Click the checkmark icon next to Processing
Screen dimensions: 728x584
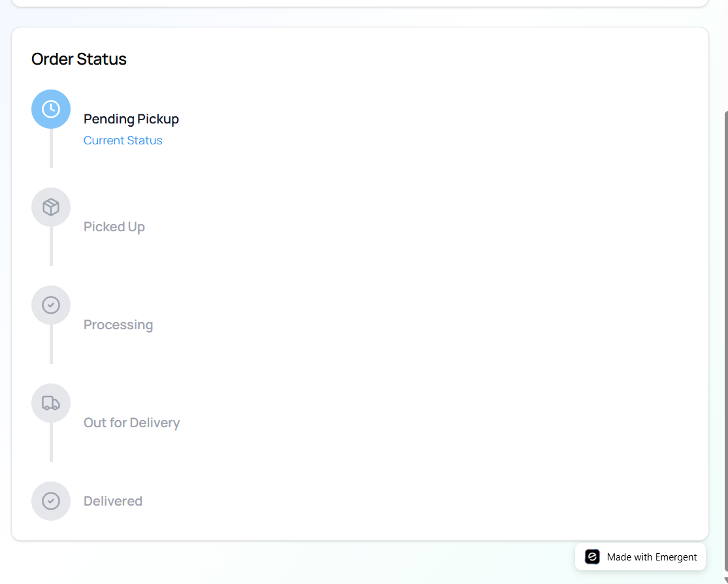coord(51,305)
